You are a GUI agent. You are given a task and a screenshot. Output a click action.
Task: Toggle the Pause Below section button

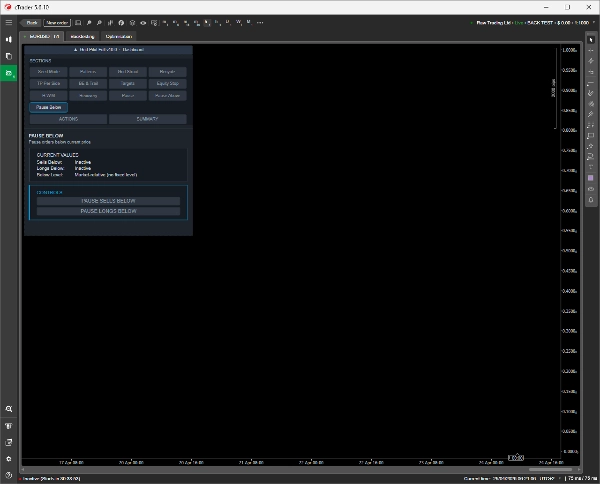(48, 106)
